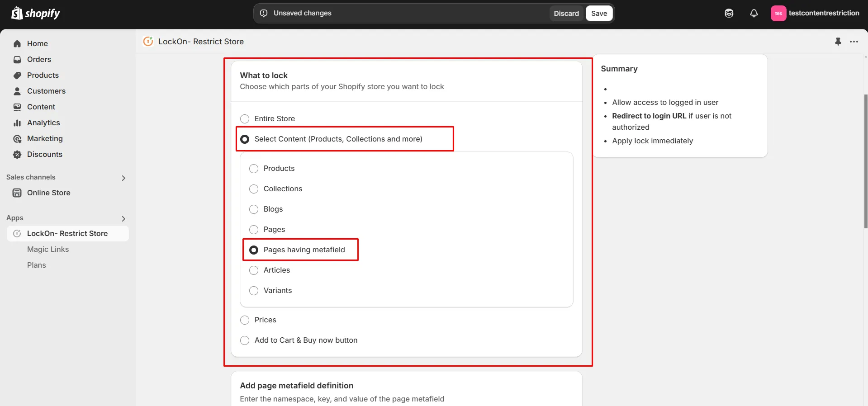Click the LockOn app logo icon

pos(148,42)
